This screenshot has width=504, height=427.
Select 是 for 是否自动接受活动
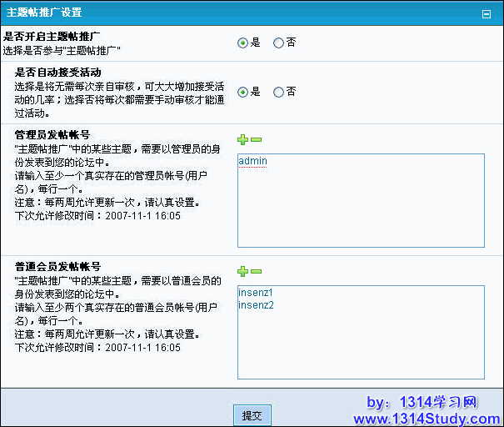point(242,92)
